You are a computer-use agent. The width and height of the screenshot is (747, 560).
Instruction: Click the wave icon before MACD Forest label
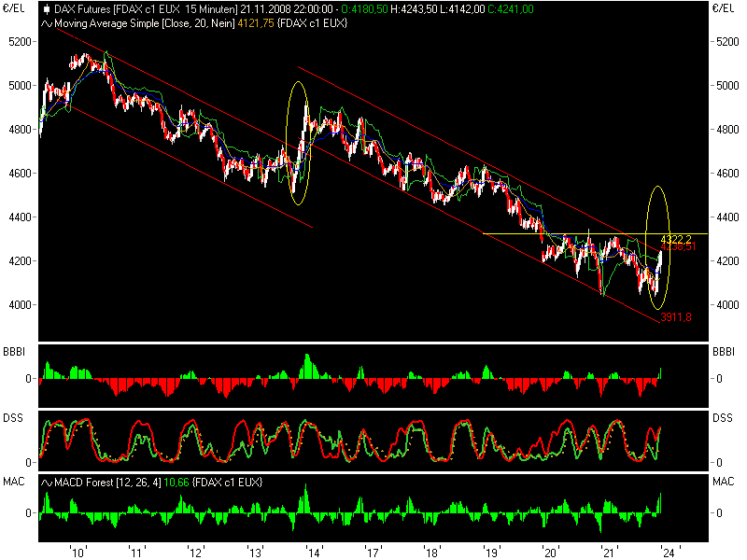pos(46,483)
